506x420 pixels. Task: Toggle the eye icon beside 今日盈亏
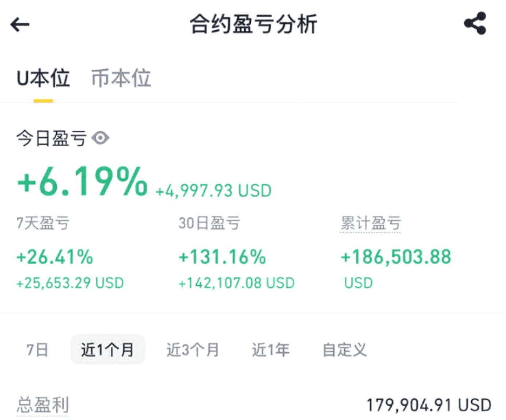coord(101,138)
